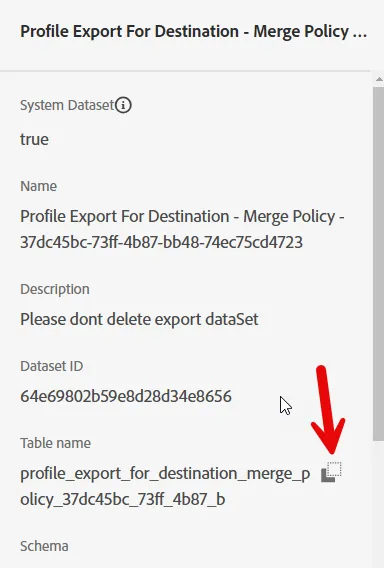This screenshot has height=568, width=384.
Task: Click the Description field label
Action: coord(55,289)
